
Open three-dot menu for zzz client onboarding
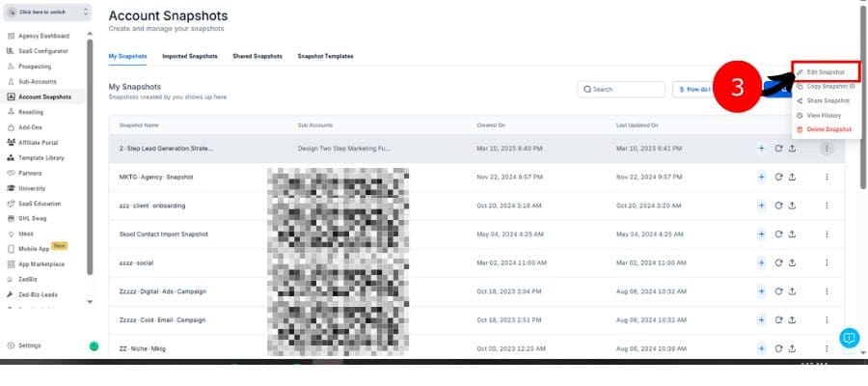point(827,206)
